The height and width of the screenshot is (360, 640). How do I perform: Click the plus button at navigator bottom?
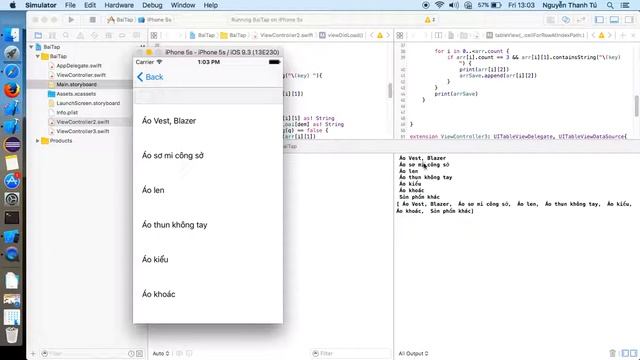[x=33, y=353]
